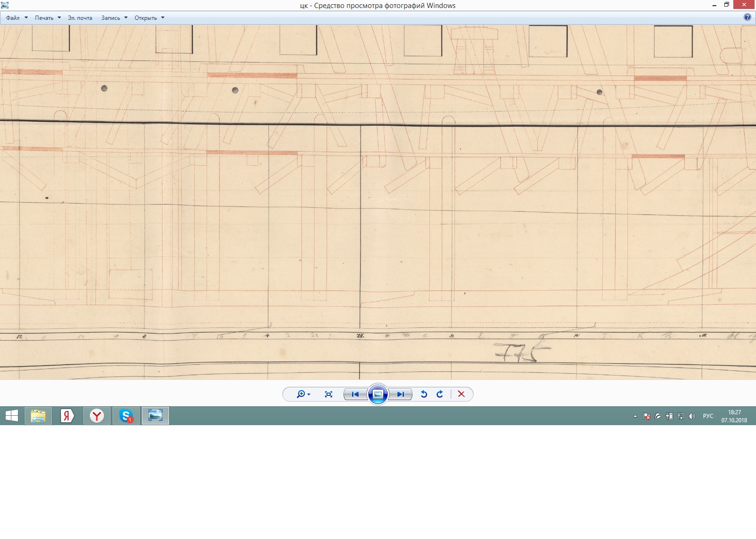Click the leaf-shaped tray icon

coord(658,416)
